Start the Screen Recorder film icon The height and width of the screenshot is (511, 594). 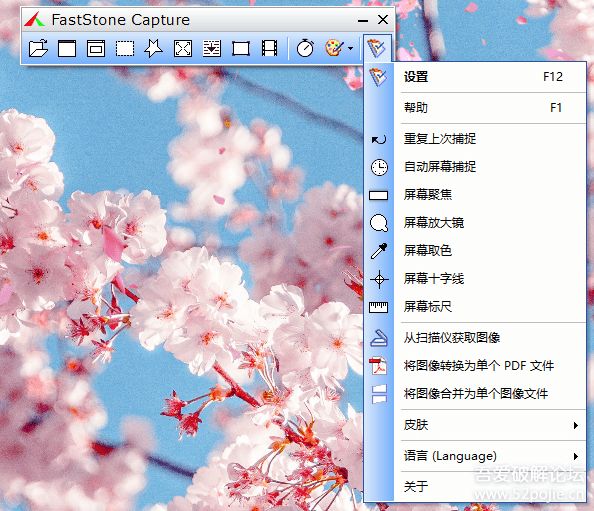[269, 48]
